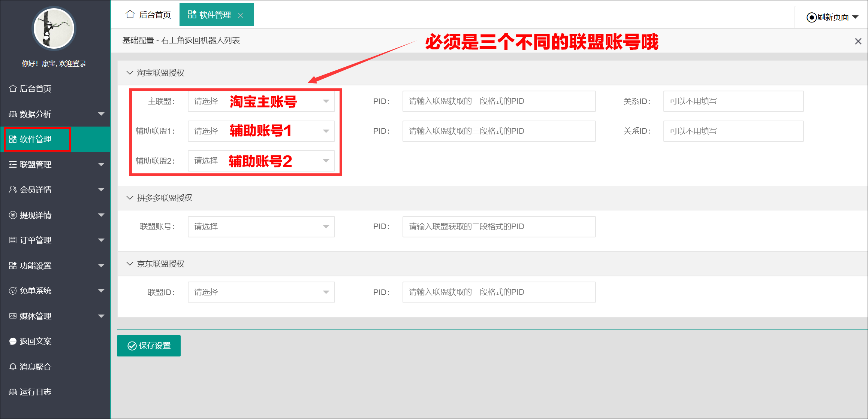
Task: Click the 消息聚合 bell icon
Action: 13,367
